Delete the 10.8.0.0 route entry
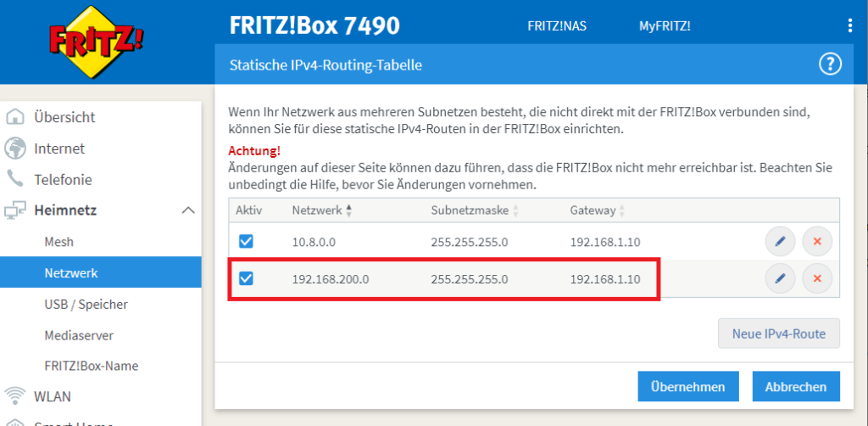Image resolution: width=868 pixels, height=426 pixels. [817, 242]
